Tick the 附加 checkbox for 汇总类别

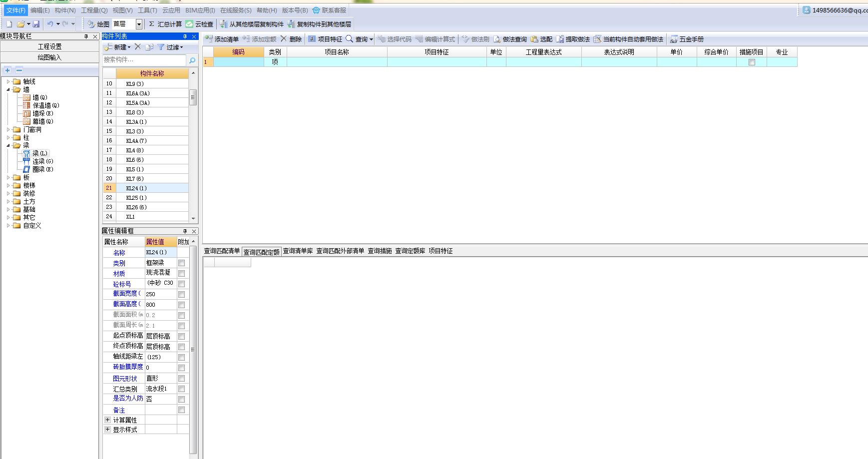181,389
